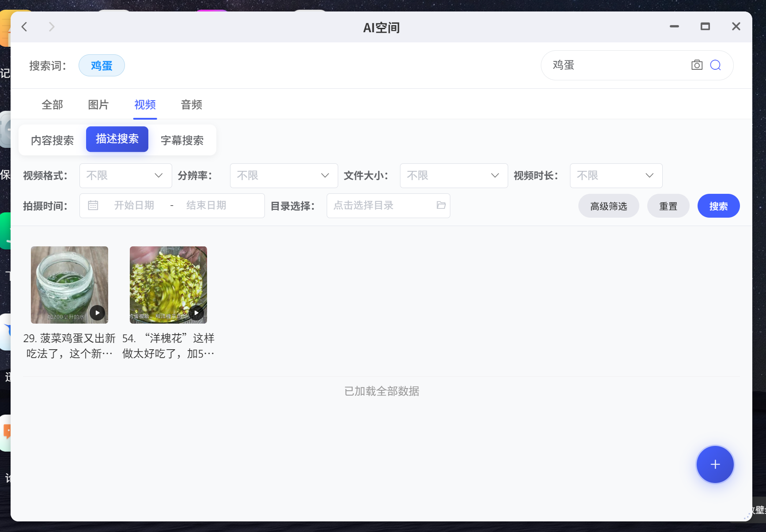Click the magnifier search icon
The height and width of the screenshot is (532, 766).
pyautogui.click(x=715, y=65)
